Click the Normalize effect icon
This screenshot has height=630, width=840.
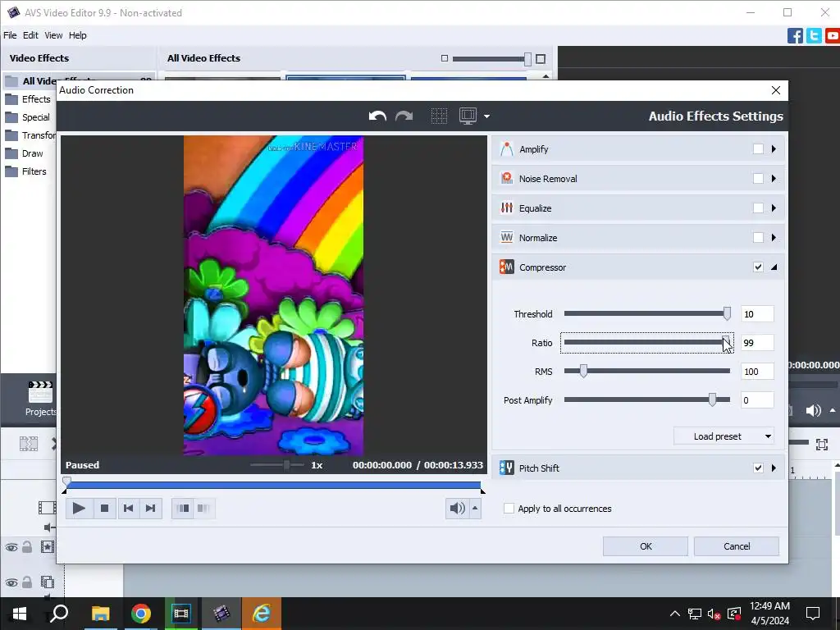(506, 237)
